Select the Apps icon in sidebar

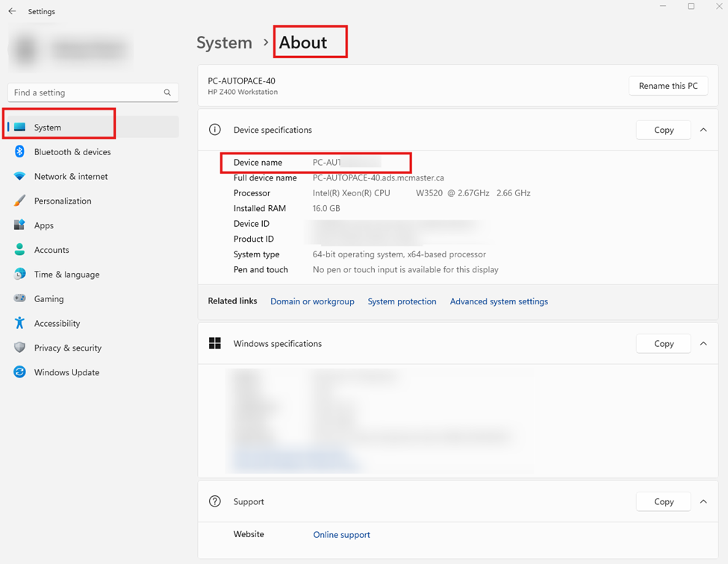click(x=20, y=225)
